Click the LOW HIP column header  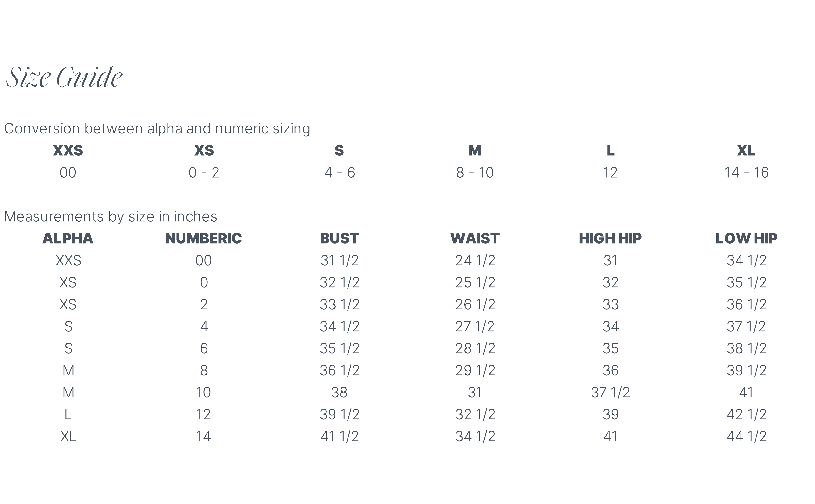point(746,238)
